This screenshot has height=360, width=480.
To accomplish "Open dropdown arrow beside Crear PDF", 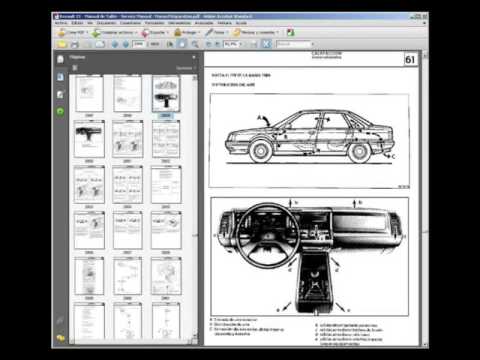I will (87, 33).
